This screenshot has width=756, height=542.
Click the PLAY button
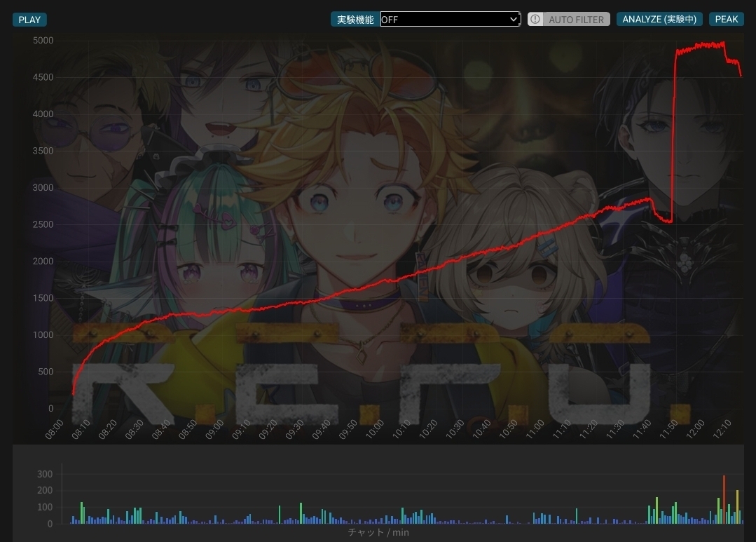coord(29,20)
